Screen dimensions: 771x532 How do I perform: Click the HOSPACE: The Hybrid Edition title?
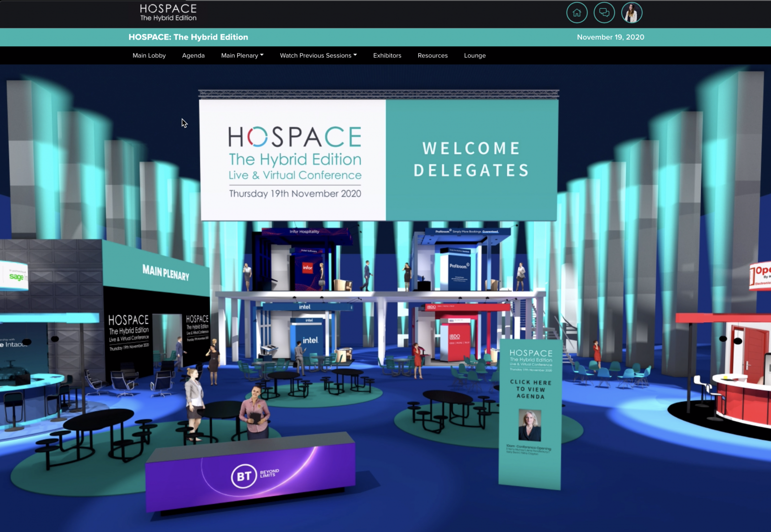[x=188, y=37]
